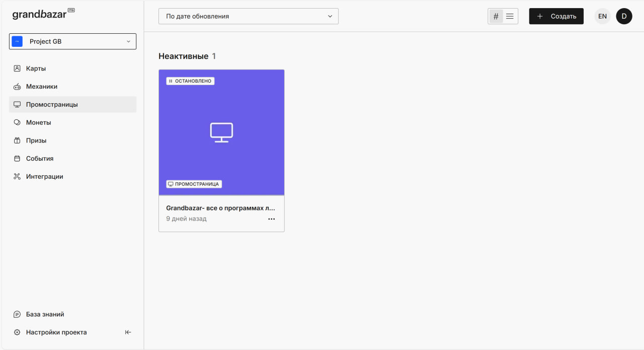644x350 pixels.
Task: Click the События calendar icon
Action: pos(17,159)
